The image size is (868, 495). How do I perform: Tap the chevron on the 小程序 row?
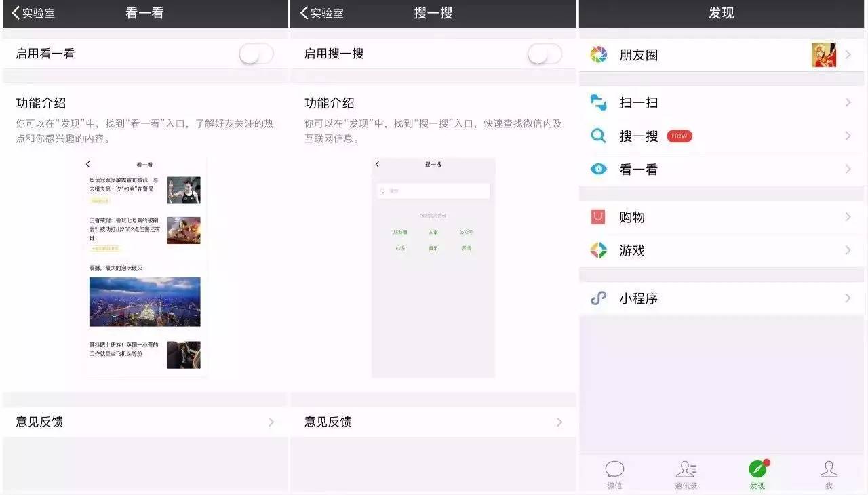pos(848,298)
